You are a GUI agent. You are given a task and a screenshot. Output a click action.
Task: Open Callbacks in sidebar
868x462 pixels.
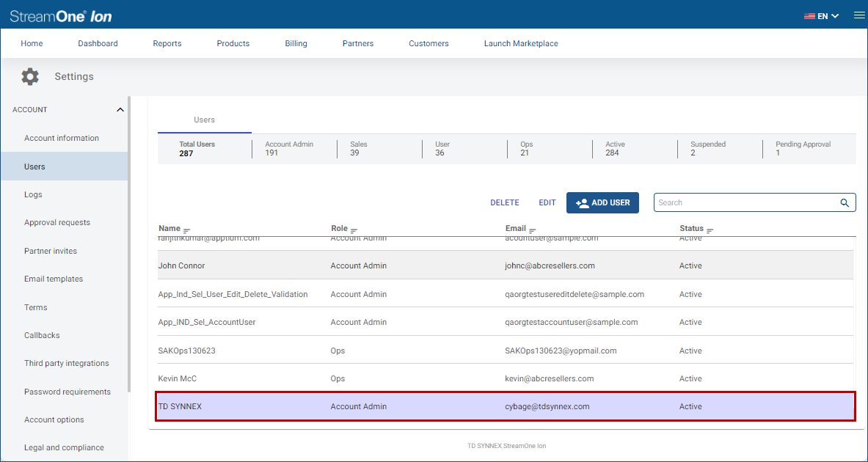pos(42,335)
